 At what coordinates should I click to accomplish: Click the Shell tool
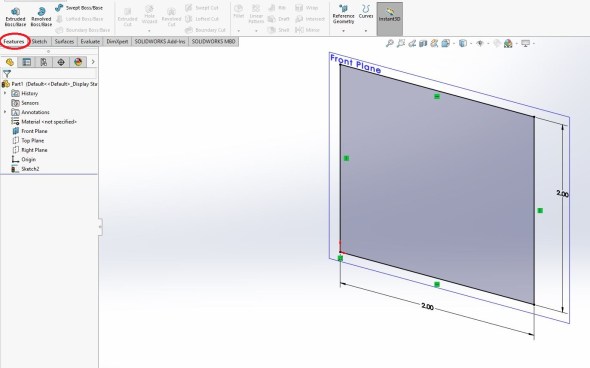click(x=278, y=30)
